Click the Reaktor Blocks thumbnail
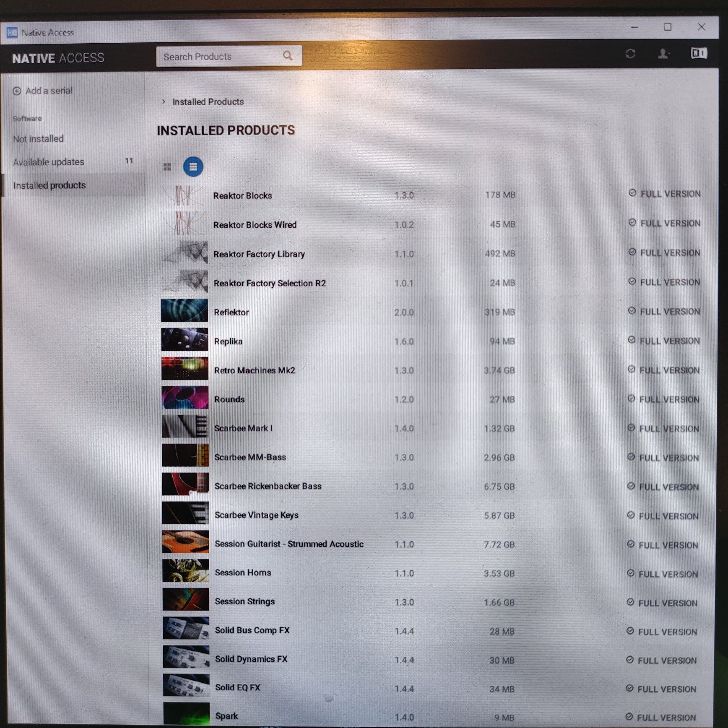 pos(184,195)
